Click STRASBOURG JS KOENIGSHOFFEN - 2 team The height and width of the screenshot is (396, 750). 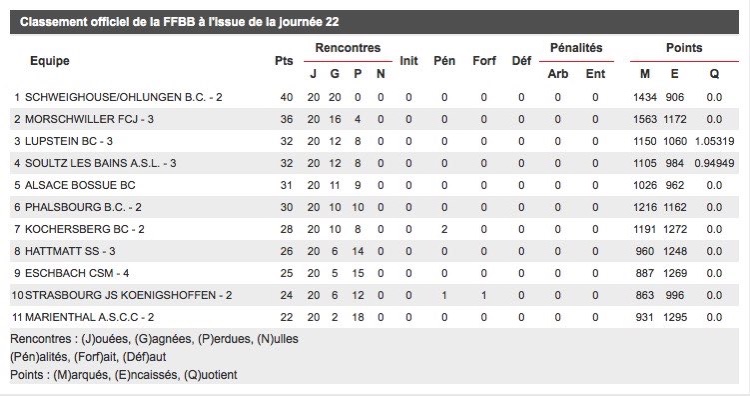pos(128,295)
